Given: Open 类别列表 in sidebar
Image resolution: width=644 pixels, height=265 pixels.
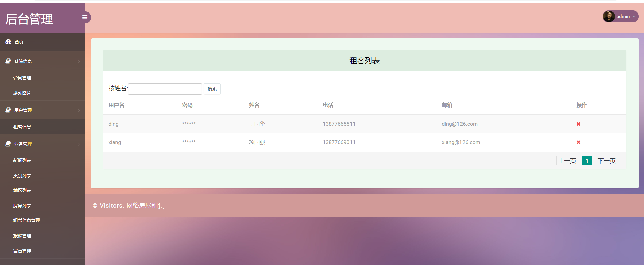Looking at the screenshot, I should coord(22,176).
